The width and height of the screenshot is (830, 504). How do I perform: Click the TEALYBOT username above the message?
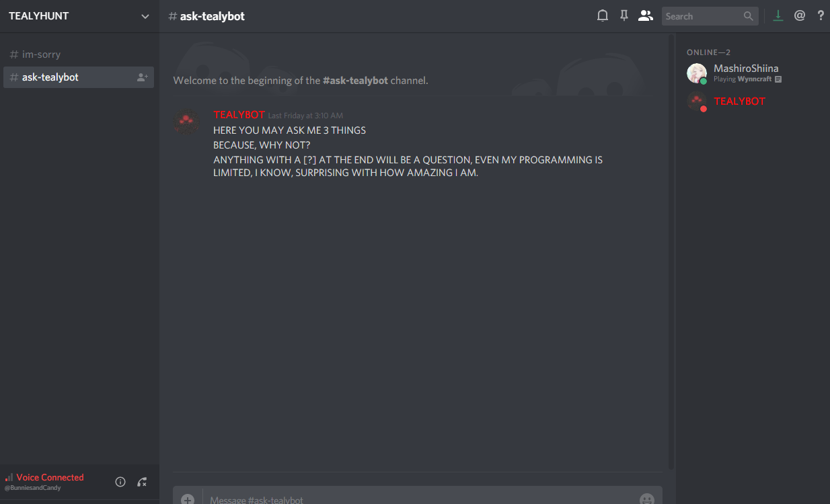pos(239,115)
